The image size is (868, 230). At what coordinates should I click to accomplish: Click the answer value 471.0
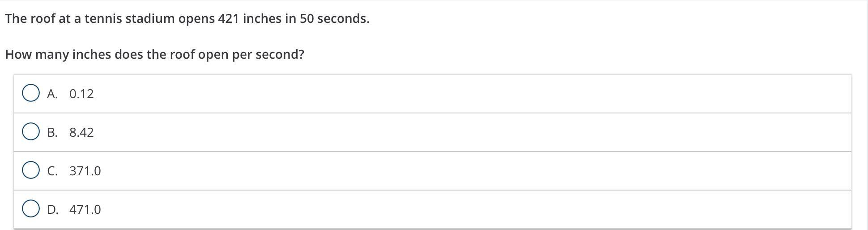[85, 209]
